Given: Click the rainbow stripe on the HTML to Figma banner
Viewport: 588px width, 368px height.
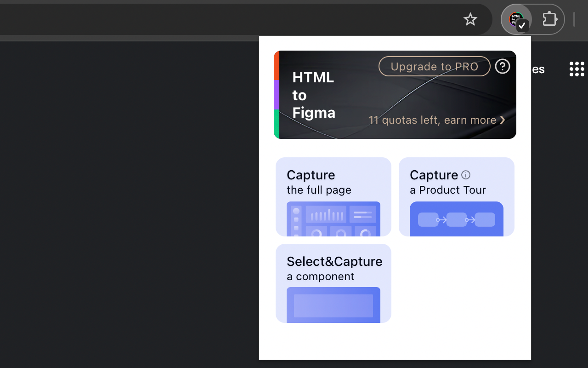Looking at the screenshot, I should click(277, 95).
